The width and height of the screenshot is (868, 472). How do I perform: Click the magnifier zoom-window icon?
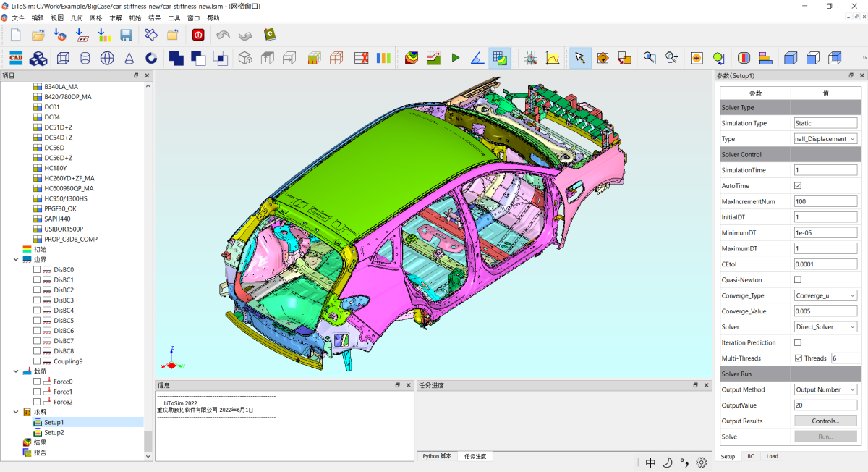[650, 58]
